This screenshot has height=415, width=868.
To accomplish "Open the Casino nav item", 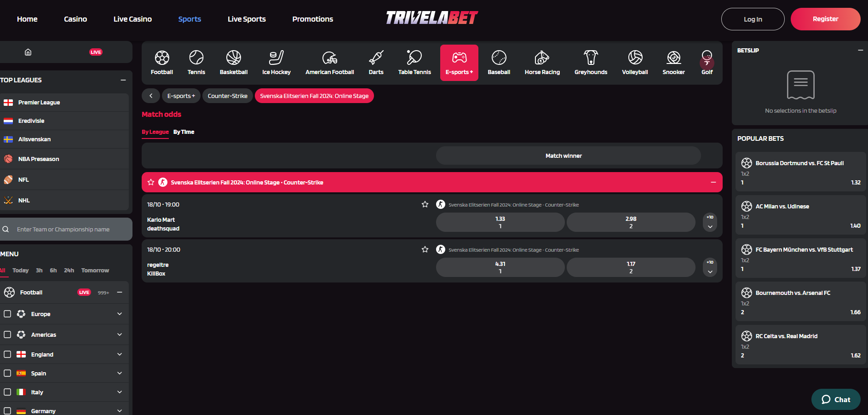I will 75,19.
